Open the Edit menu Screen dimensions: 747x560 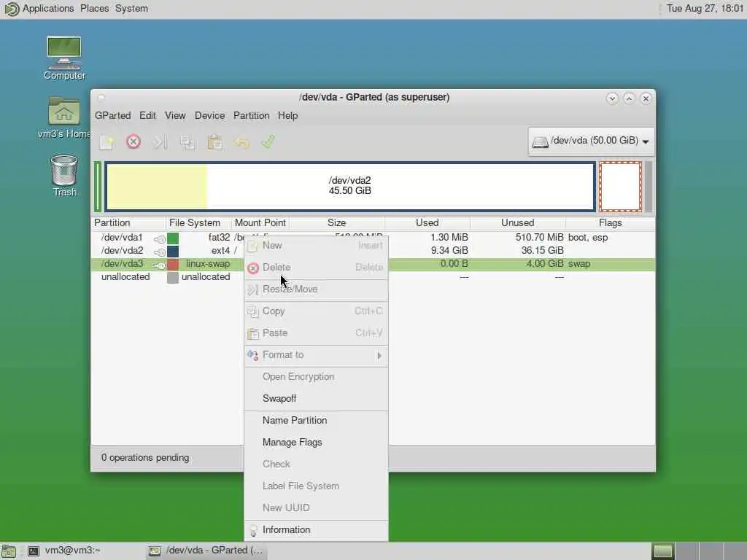click(x=147, y=115)
